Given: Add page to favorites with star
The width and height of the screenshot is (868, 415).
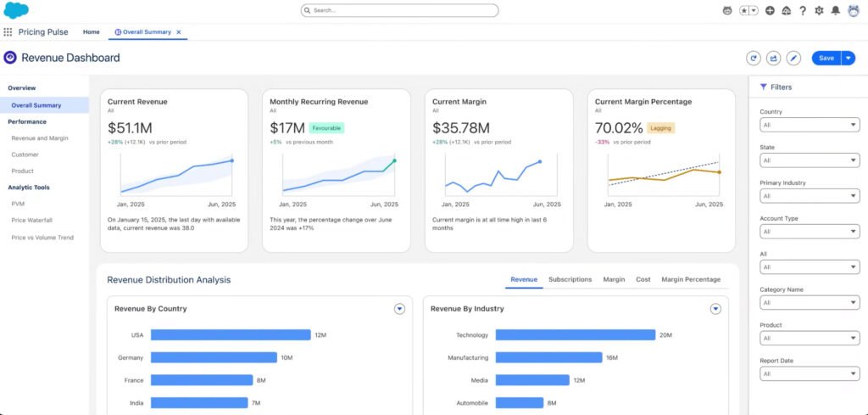Looking at the screenshot, I should [744, 11].
